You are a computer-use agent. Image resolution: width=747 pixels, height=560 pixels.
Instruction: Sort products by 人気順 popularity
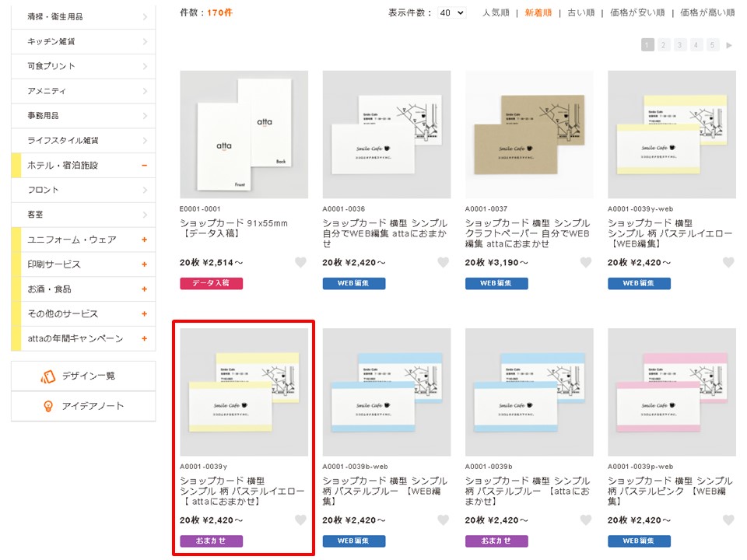tap(496, 13)
